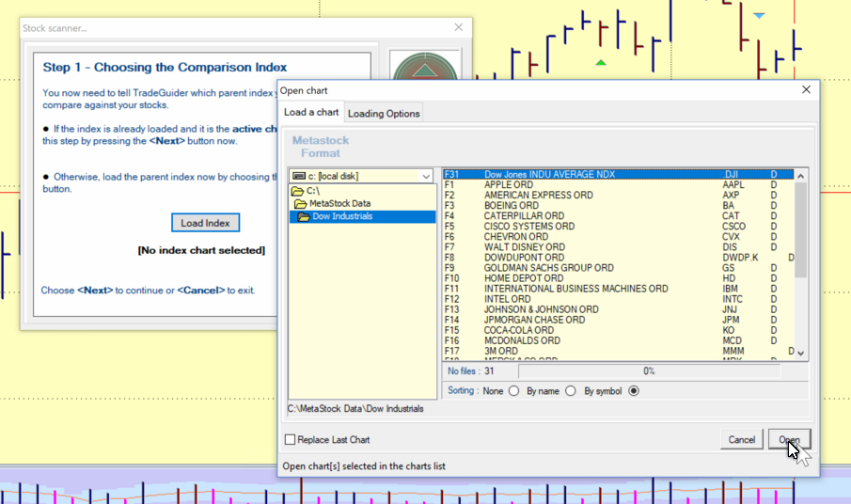Tick the Replace Last Chart checkbox

(290, 439)
